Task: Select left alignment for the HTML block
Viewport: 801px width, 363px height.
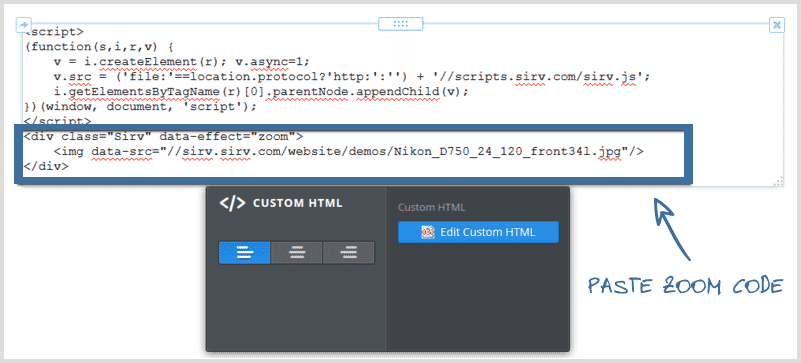Action: click(245, 253)
